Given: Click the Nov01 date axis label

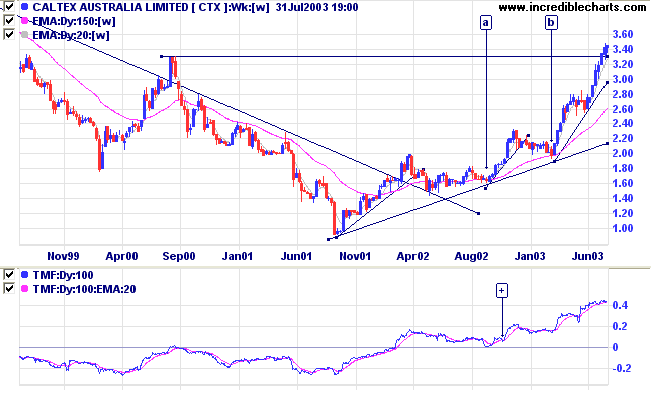Looking at the screenshot, I should click(355, 256).
